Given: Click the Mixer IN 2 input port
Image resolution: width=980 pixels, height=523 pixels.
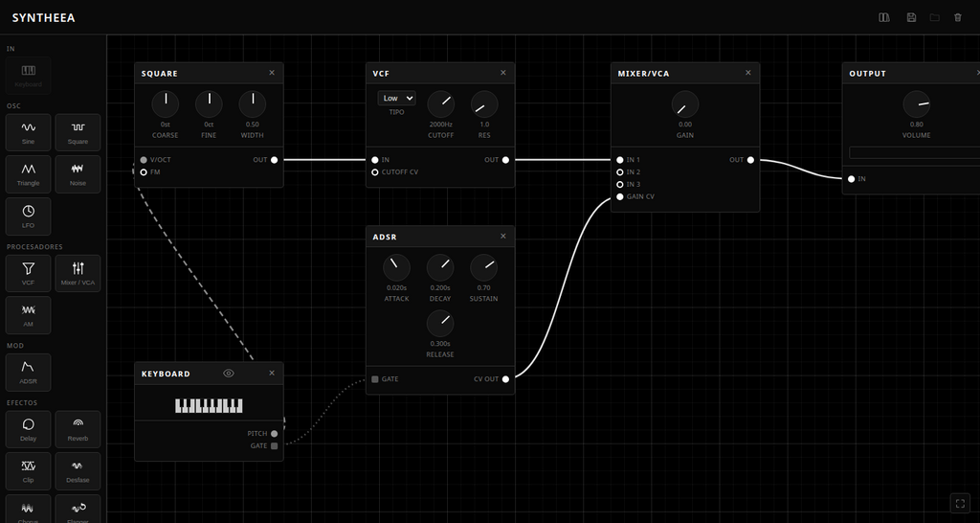Looking at the screenshot, I should coord(620,172).
